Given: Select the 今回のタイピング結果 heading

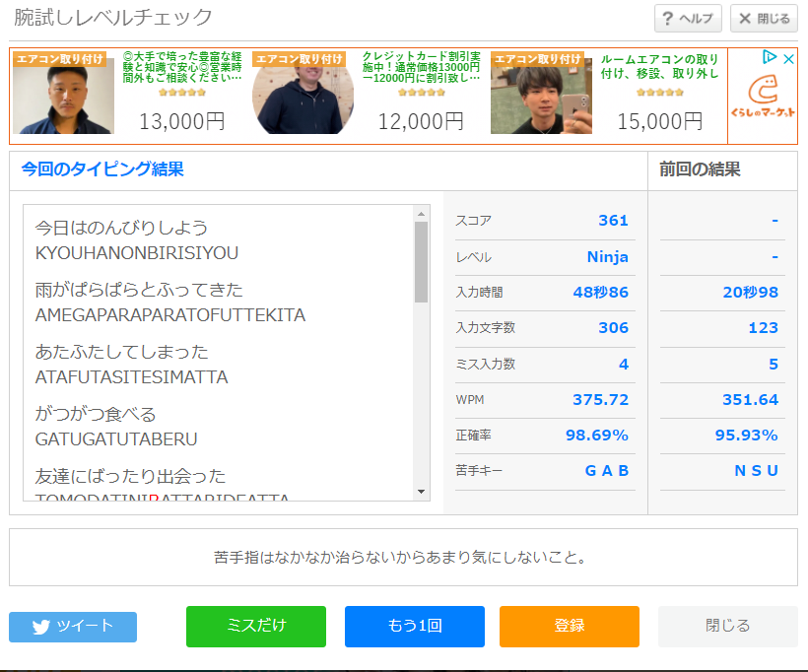Looking at the screenshot, I should click(102, 169).
